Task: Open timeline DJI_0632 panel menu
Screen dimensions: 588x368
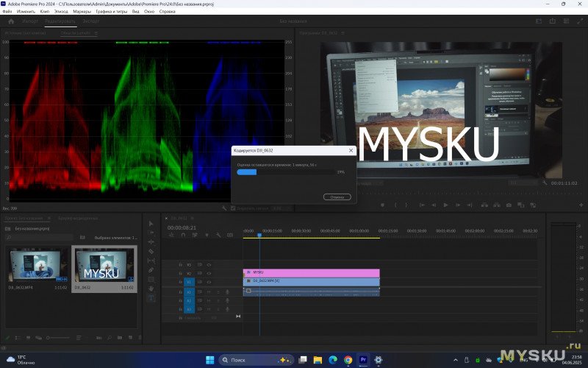Action: [192, 218]
